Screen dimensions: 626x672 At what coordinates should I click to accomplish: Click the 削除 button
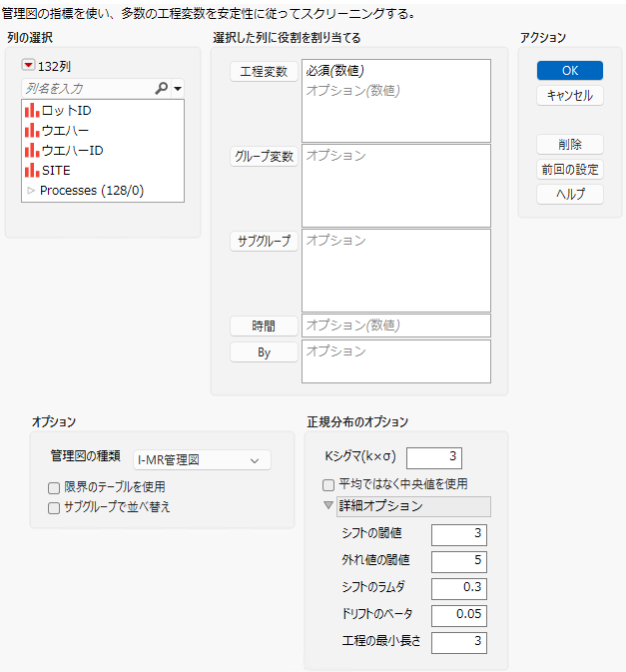click(x=570, y=145)
